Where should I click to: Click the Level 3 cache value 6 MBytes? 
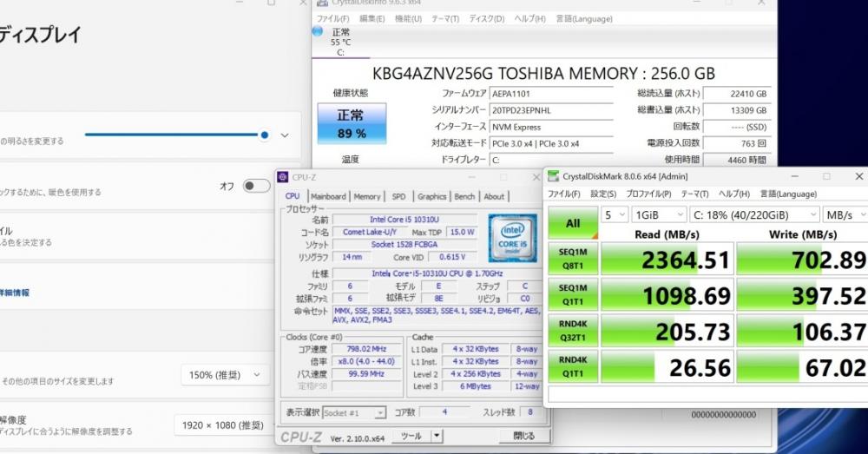[x=476, y=386]
